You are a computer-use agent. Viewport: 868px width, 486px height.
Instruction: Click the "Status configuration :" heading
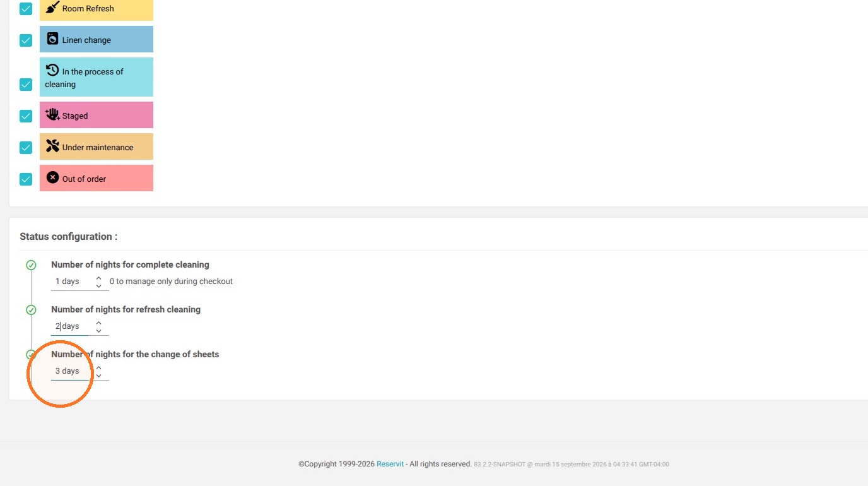click(68, 237)
